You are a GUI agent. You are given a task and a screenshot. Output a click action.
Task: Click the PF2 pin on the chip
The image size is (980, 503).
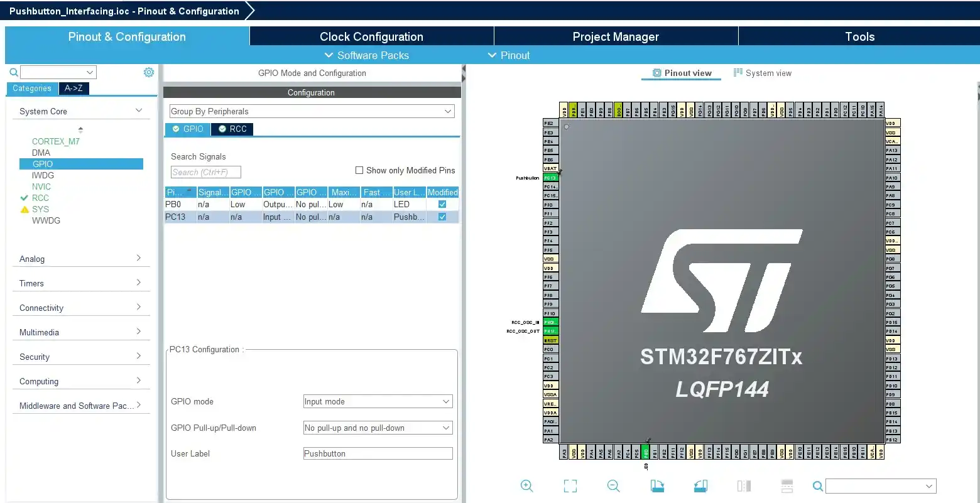click(x=550, y=223)
